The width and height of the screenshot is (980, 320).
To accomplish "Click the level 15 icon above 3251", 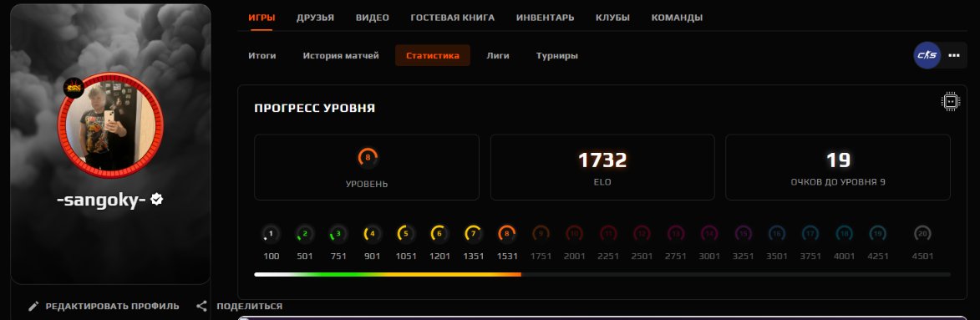I will point(743,235).
